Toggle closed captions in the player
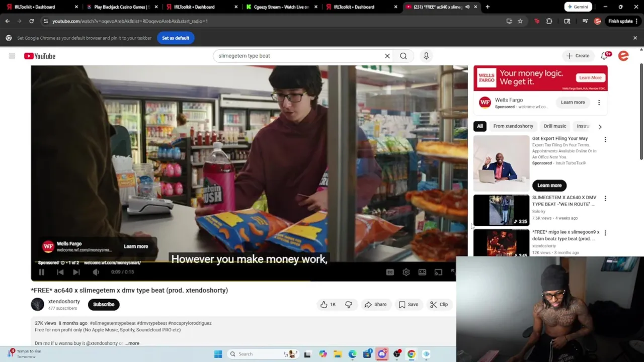 390,272
